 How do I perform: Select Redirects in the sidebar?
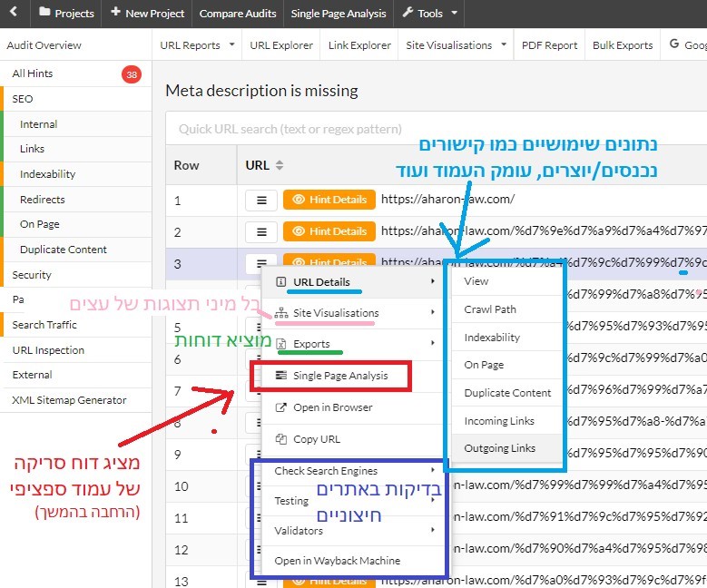pos(76,200)
